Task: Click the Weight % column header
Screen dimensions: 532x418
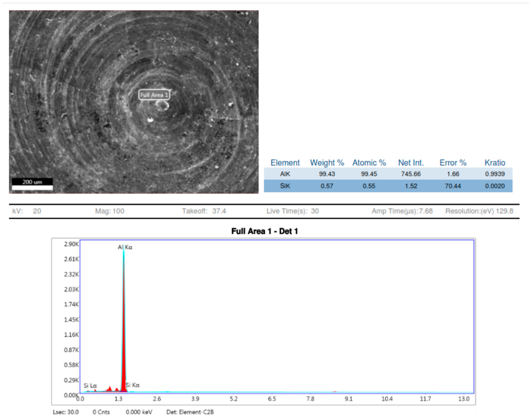Action: (327, 163)
